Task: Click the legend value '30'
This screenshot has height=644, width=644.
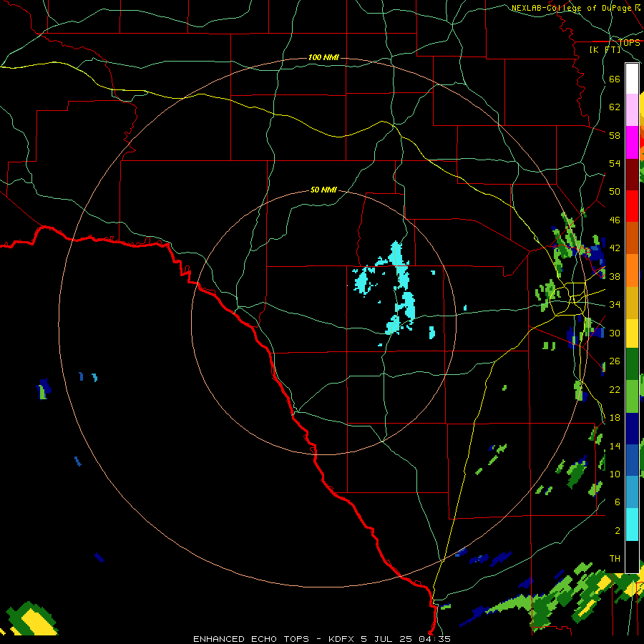Action: [x=615, y=333]
